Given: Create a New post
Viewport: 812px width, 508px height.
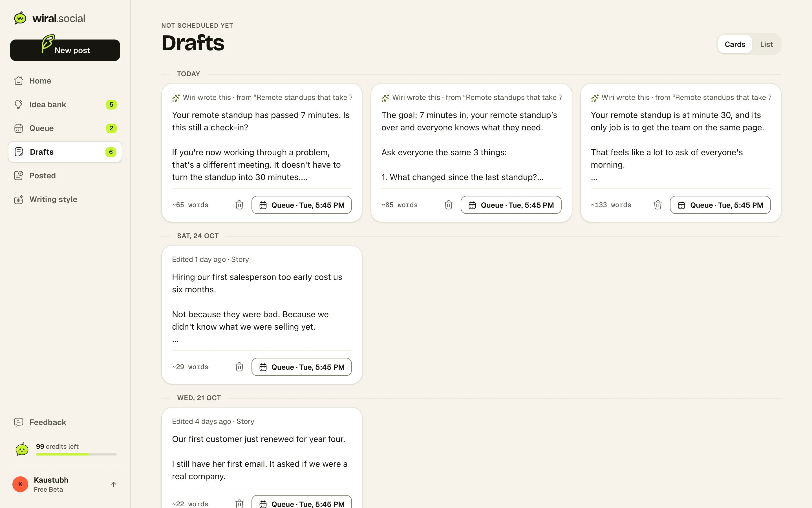Looking at the screenshot, I should [x=65, y=50].
